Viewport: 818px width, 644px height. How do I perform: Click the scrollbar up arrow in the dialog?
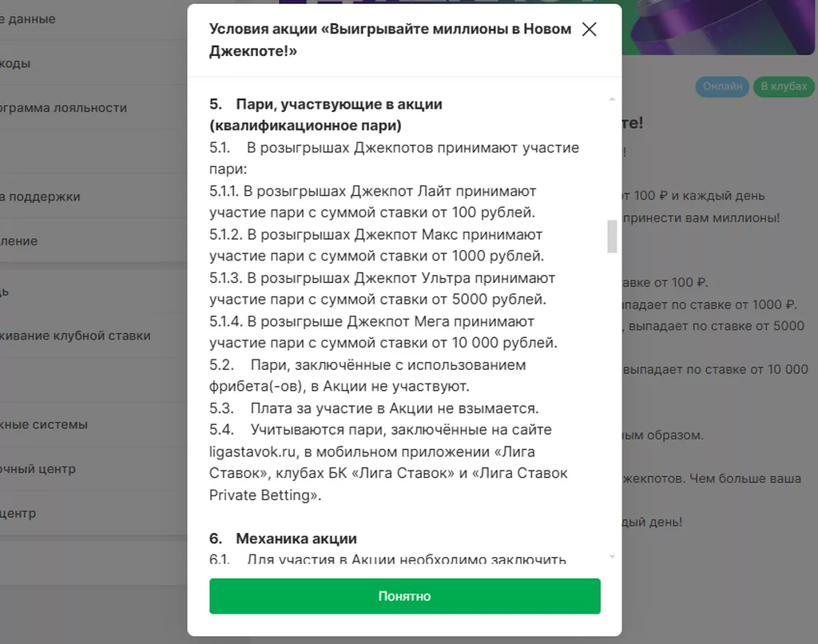coord(612,99)
